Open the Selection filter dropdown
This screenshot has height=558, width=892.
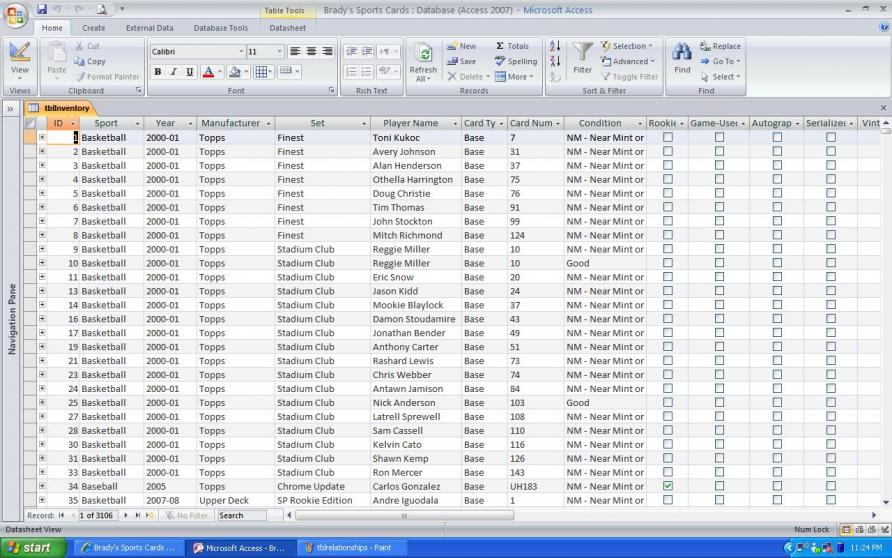coord(627,46)
